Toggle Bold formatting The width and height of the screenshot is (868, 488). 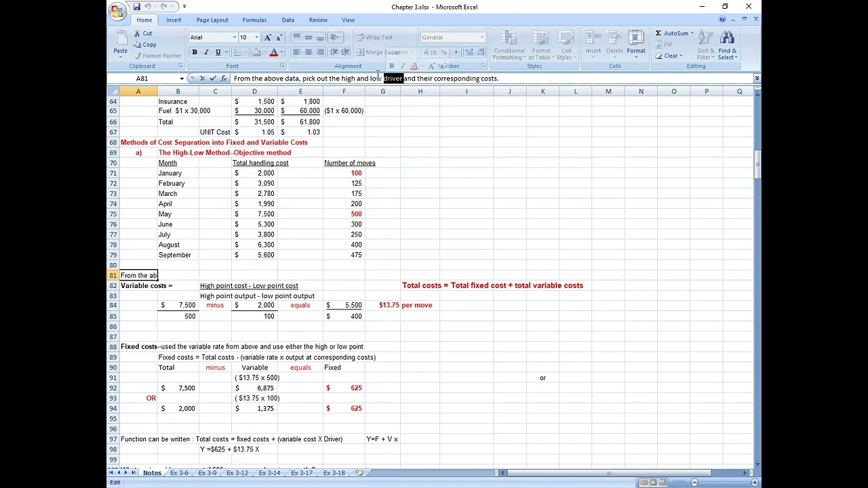pos(195,52)
